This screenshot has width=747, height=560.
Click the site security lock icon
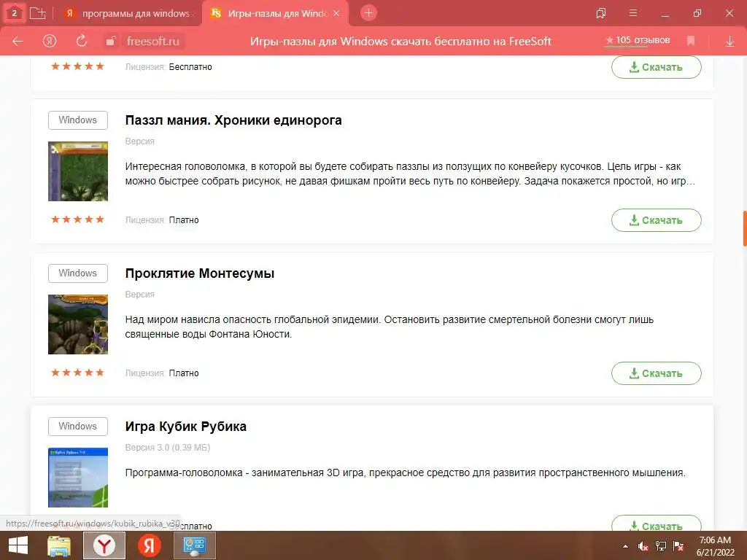pos(111,42)
